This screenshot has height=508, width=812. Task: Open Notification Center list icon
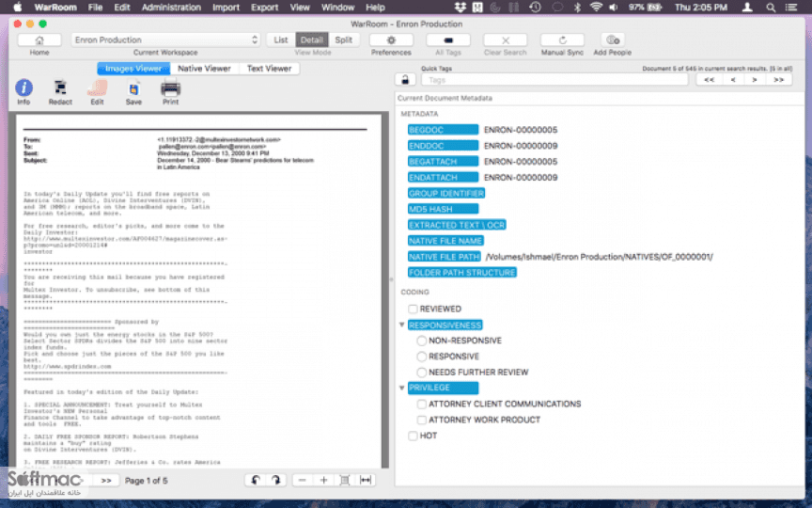791,8
